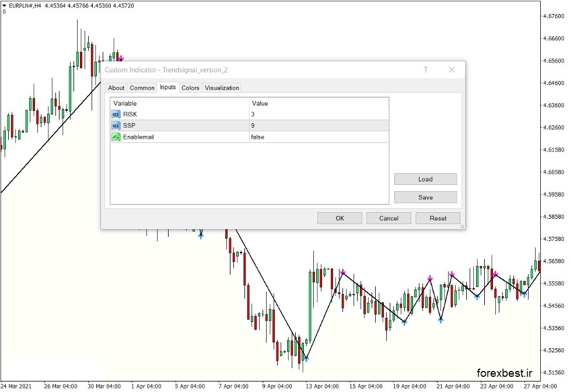
Task: Click the blue buy arrow at the chart's lowest low
Action: [x=306, y=358]
